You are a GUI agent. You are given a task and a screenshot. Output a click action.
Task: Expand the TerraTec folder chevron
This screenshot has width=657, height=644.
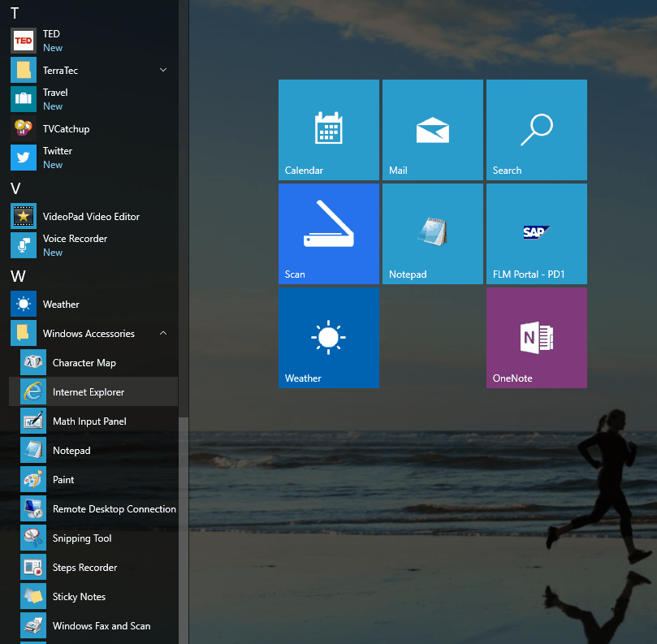tap(163, 70)
